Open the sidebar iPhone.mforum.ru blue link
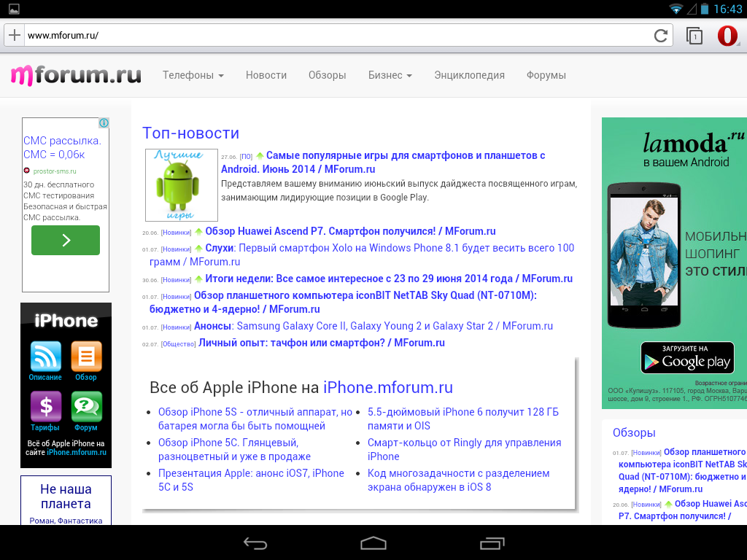 pos(77,452)
